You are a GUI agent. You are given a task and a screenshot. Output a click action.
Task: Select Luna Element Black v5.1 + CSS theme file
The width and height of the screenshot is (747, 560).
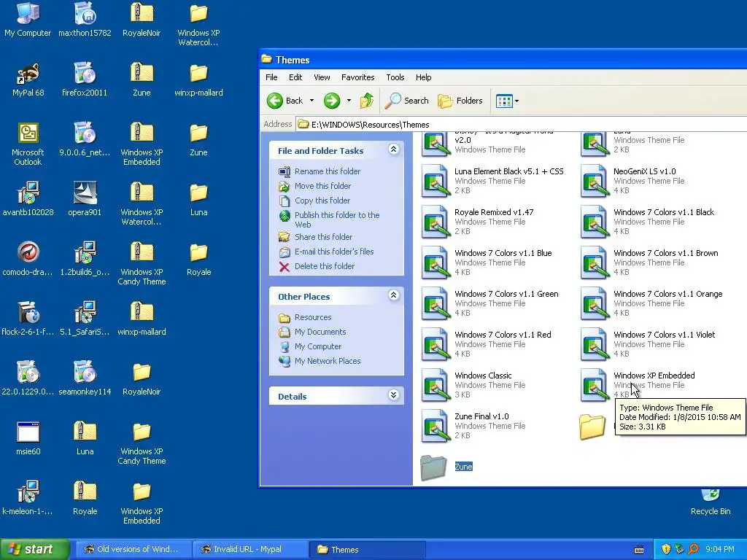click(x=494, y=181)
